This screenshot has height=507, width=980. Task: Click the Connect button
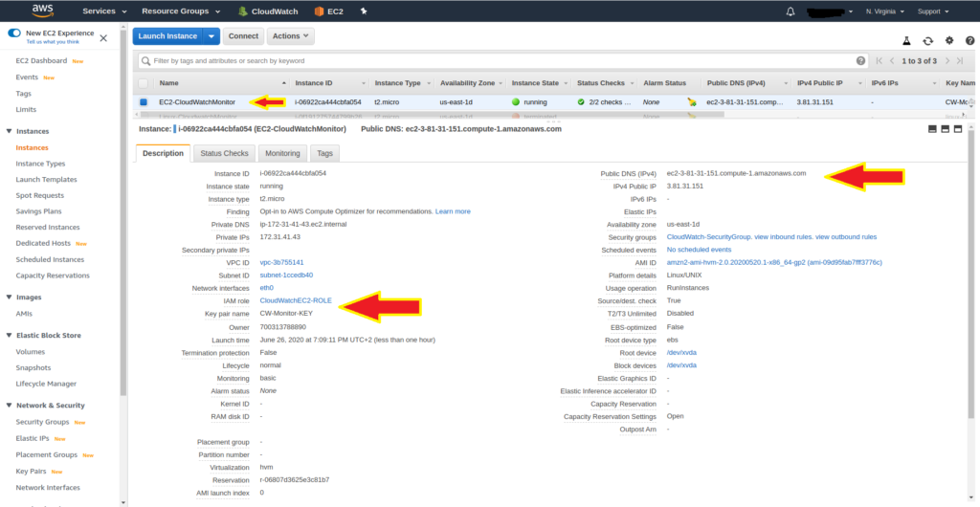(x=243, y=36)
